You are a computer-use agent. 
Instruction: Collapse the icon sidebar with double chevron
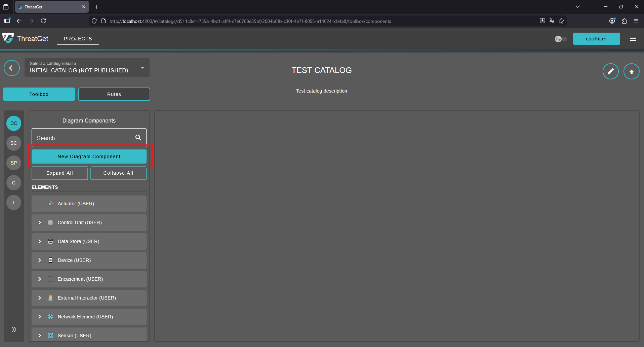pos(13,329)
